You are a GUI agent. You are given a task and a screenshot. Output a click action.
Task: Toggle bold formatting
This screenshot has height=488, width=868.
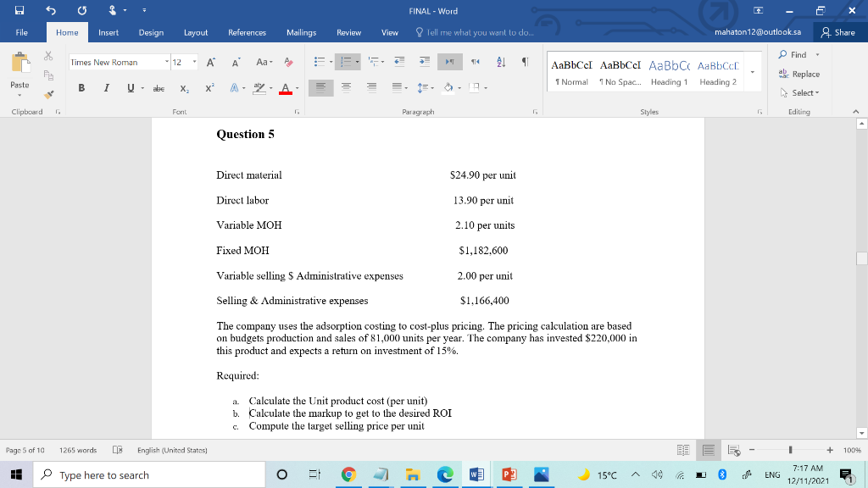click(x=82, y=89)
